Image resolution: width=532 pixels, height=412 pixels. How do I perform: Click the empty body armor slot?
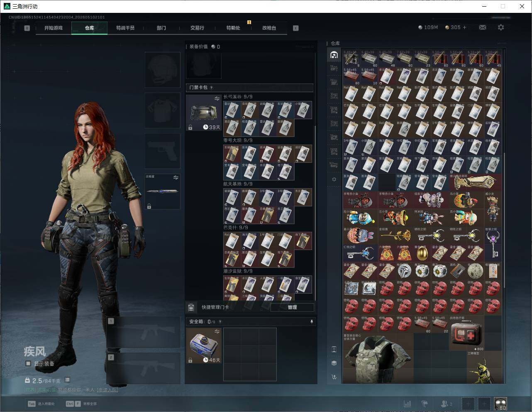[x=162, y=110]
